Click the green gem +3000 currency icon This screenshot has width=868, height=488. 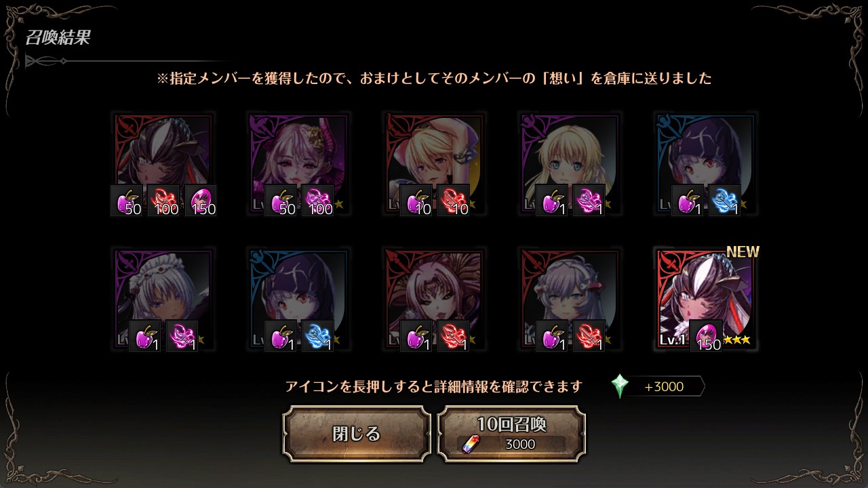[620, 386]
